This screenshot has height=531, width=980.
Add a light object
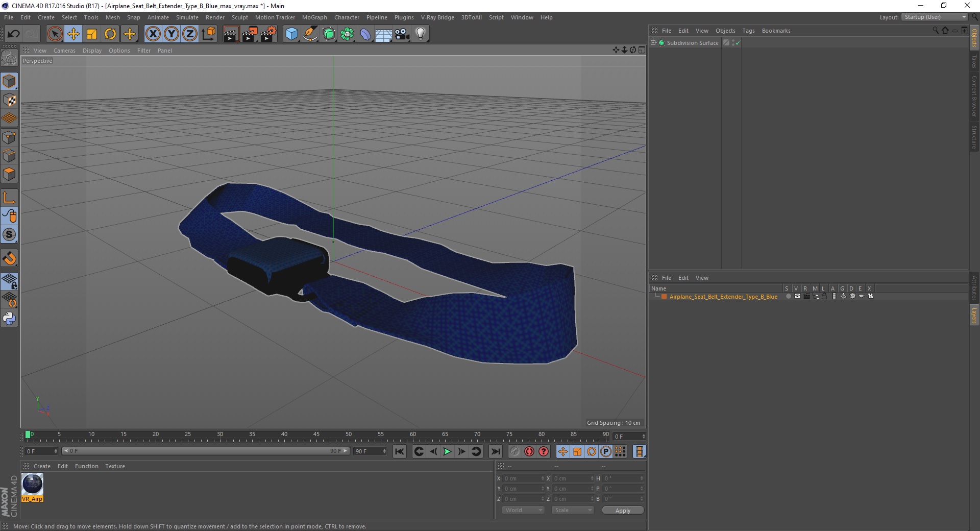click(x=421, y=34)
